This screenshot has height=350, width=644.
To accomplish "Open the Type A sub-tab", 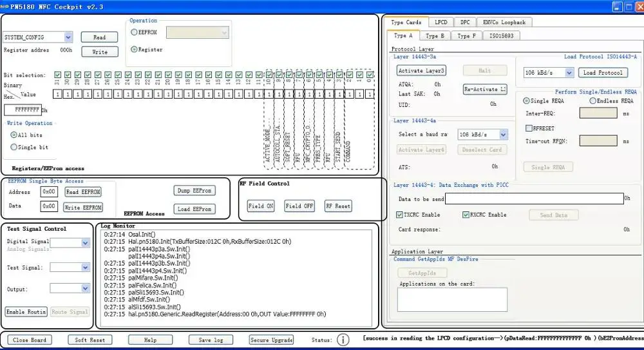I will 403,36.
